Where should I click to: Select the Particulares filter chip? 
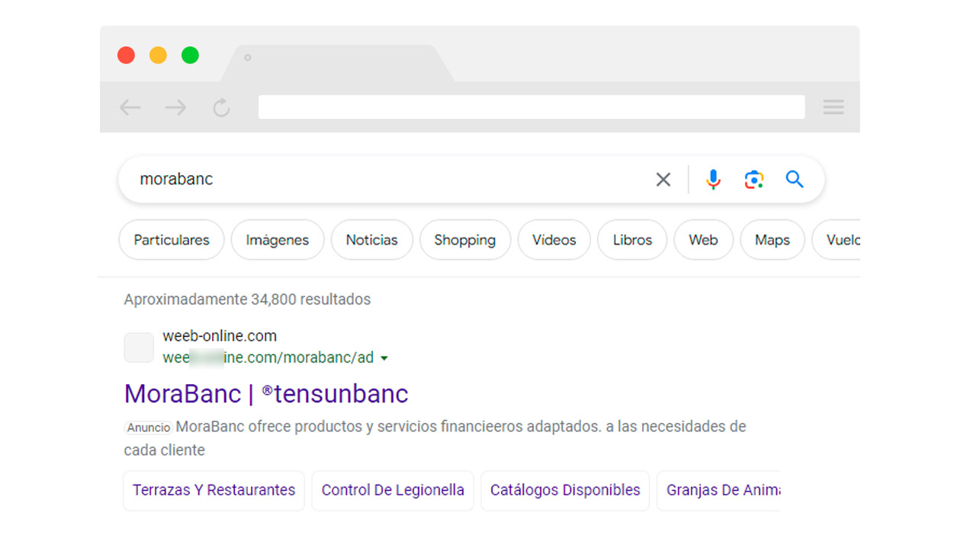(x=172, y=240)
